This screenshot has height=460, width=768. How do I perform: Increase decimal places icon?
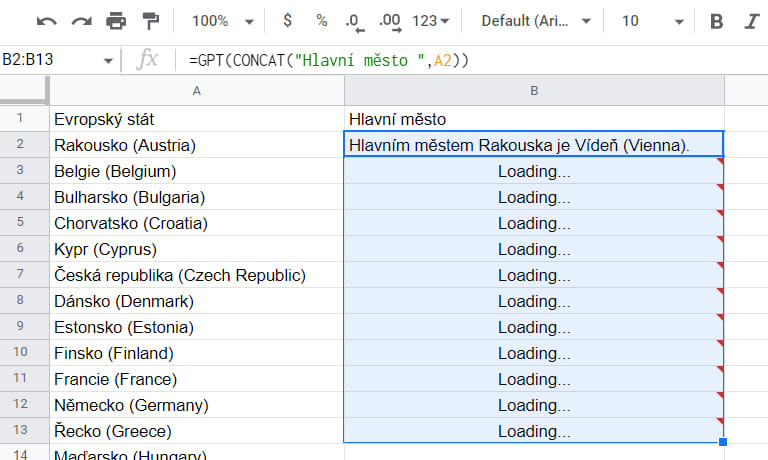390,21
